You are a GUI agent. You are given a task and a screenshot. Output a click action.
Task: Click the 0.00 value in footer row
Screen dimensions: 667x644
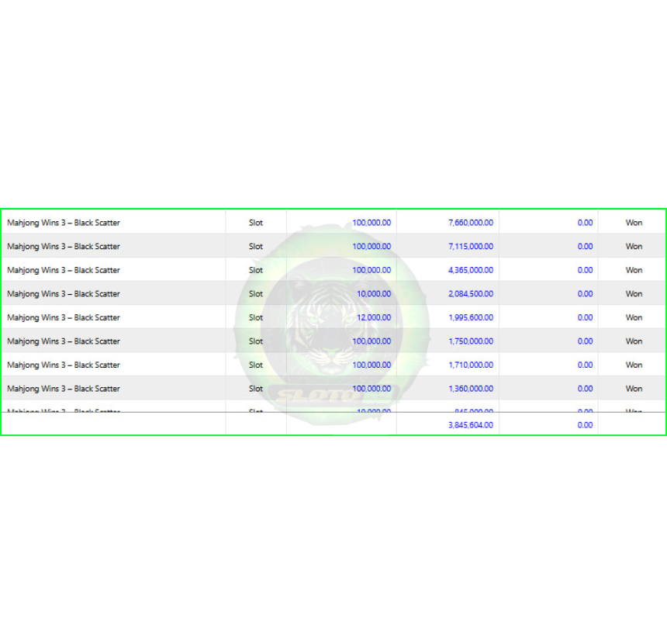pyautogui.click(x=585, y=424)
